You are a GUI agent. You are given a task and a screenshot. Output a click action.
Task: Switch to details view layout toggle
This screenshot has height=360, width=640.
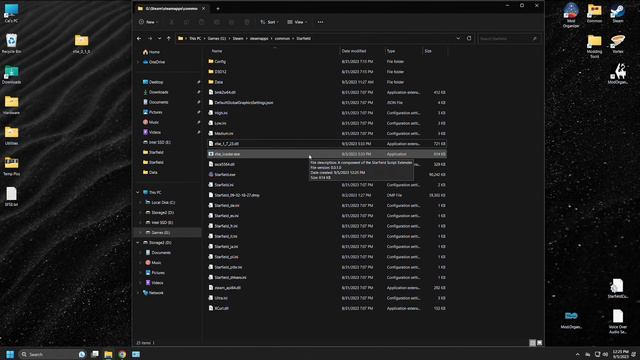pyautogui.click(x=532, y=343)
